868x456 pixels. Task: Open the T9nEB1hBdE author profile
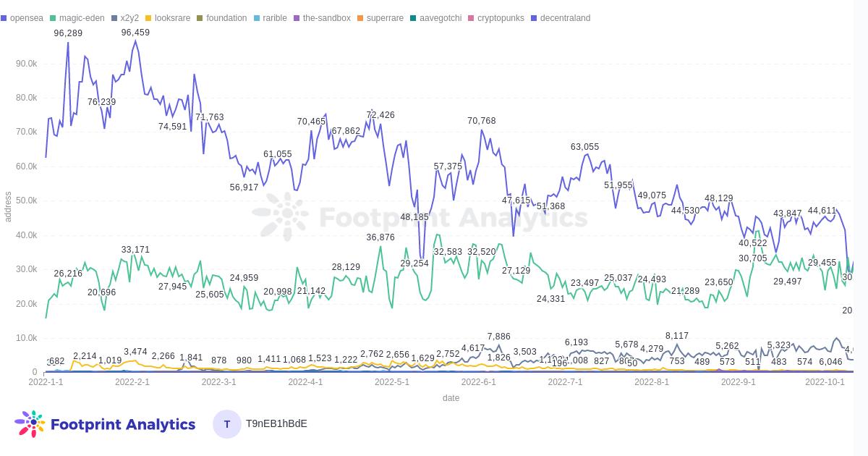pyautogui.click(x=276, y=423)
